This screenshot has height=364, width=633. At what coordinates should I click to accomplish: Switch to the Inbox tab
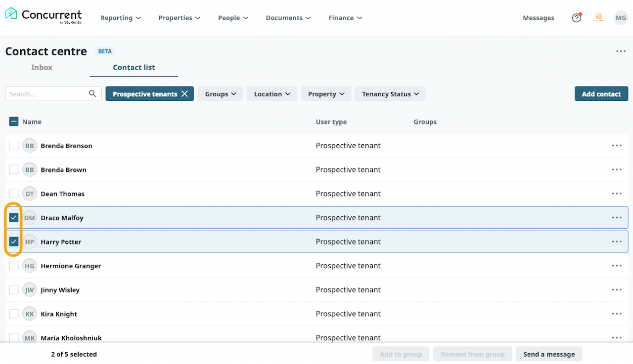42,68
